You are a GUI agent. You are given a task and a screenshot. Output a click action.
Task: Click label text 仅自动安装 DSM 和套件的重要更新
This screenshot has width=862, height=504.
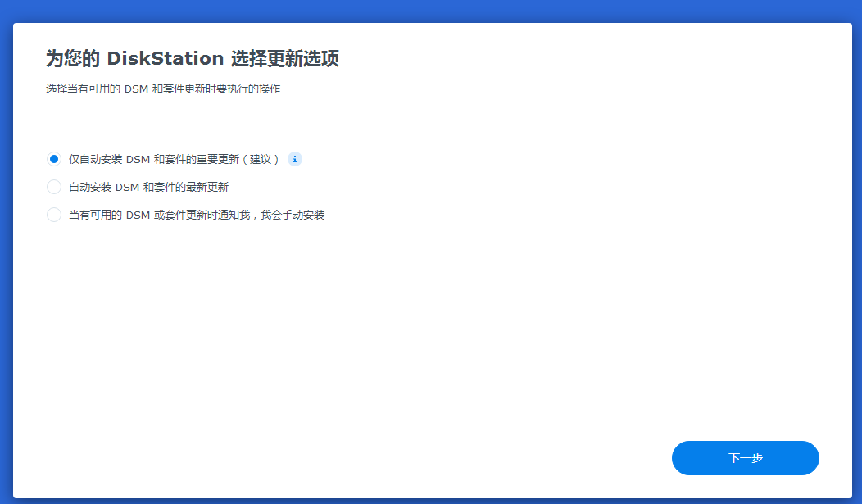coord(154,159)
